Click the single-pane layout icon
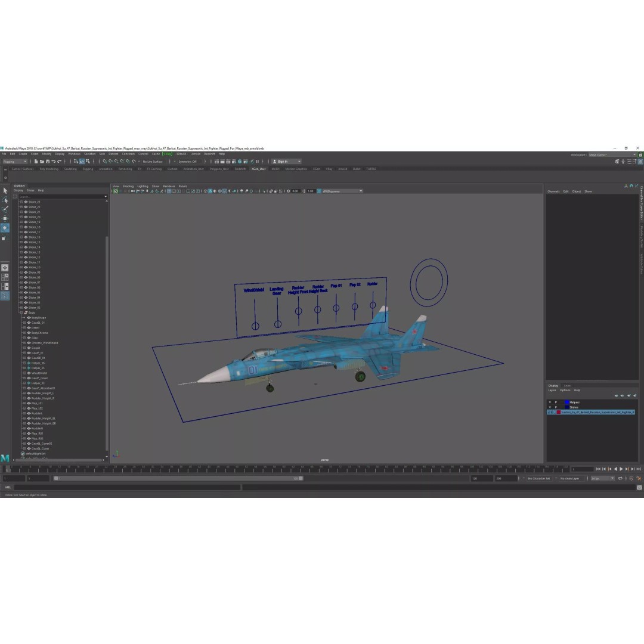The height and width of the screenshot is (644, 644). (5, 268)
